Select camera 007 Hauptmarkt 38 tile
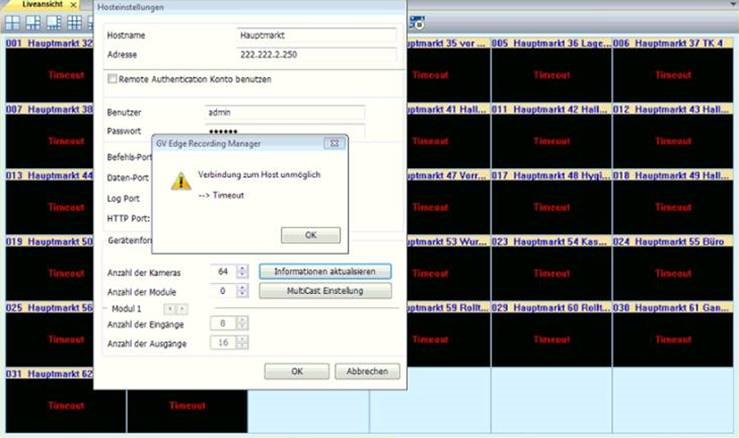The image size is (739, 438). pos(49,137)
